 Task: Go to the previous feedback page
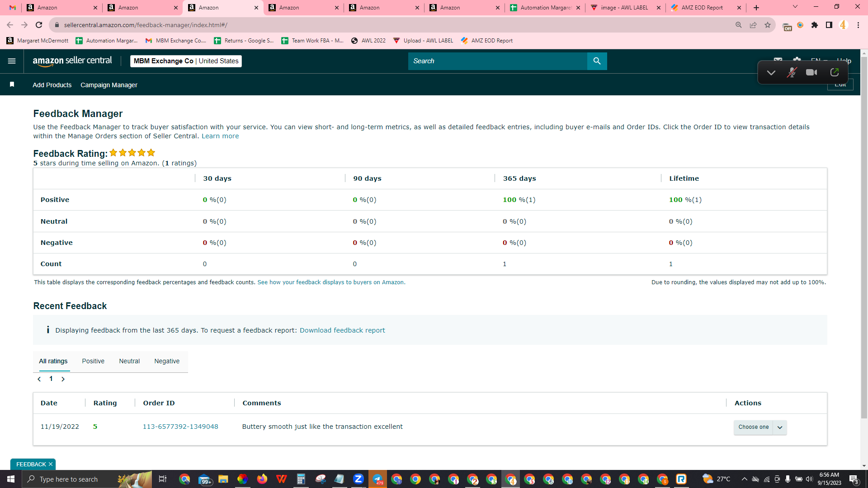(39, 379)
